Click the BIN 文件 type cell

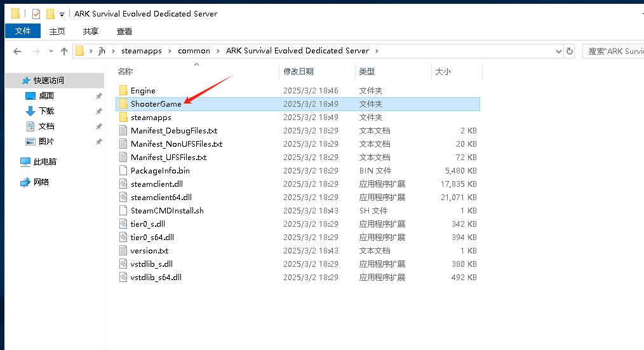coord(375,171)
